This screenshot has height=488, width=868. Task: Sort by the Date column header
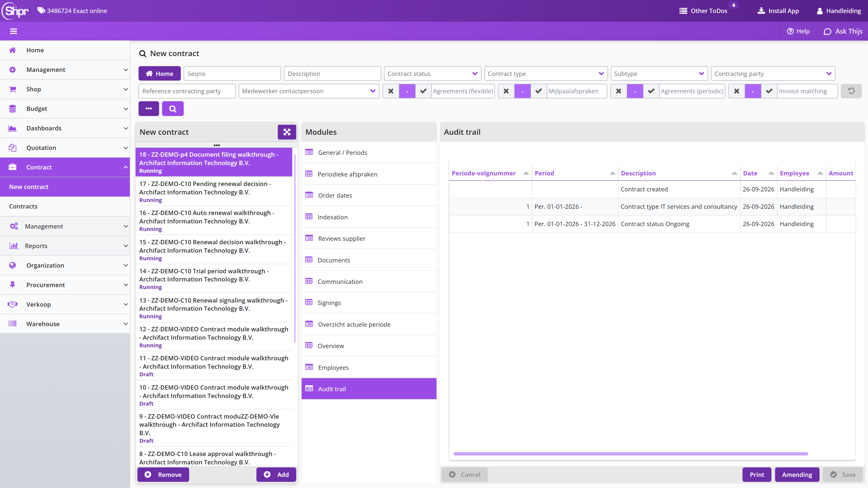click(x=759, y=173)
